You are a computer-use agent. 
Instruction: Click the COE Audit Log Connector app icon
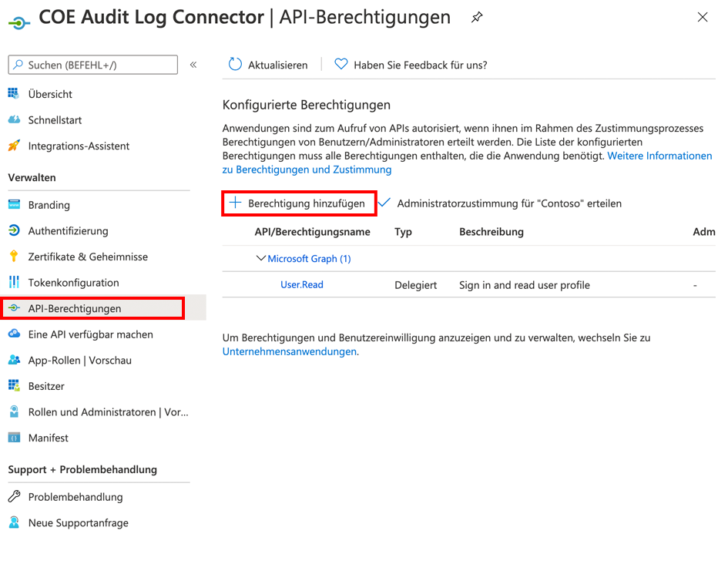pyautogui.click(x=19, y=22)
